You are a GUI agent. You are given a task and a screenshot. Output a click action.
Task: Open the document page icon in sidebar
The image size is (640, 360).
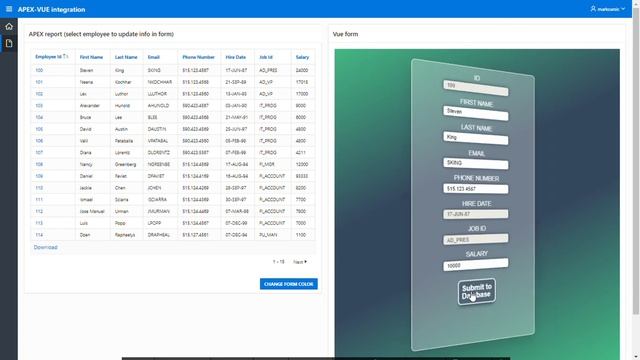coord(9,43)
